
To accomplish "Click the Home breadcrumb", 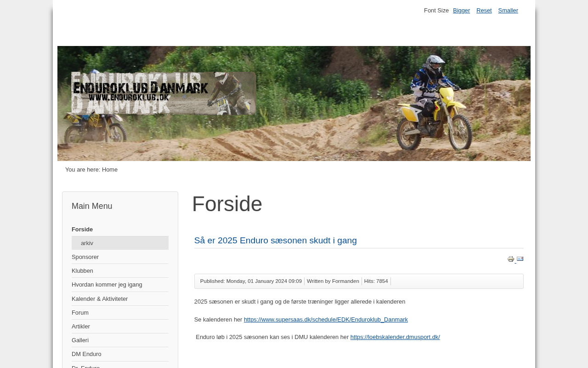I will tap(110, 170).
